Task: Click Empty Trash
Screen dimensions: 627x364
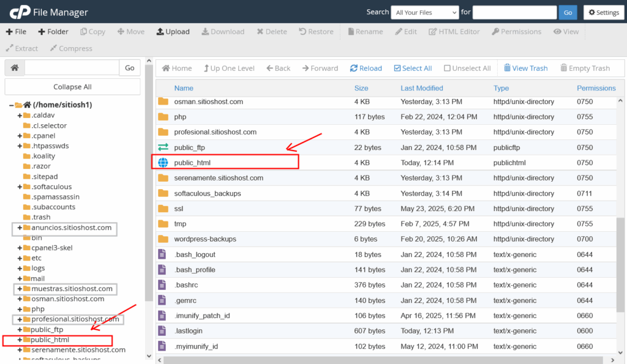Action: [x=585, y=69]
